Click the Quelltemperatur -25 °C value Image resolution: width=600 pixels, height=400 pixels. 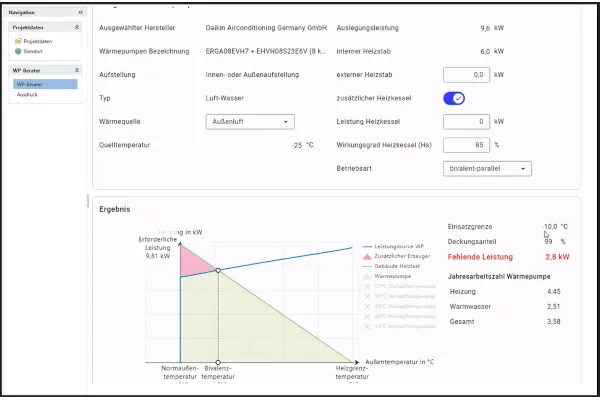(302, 145)
